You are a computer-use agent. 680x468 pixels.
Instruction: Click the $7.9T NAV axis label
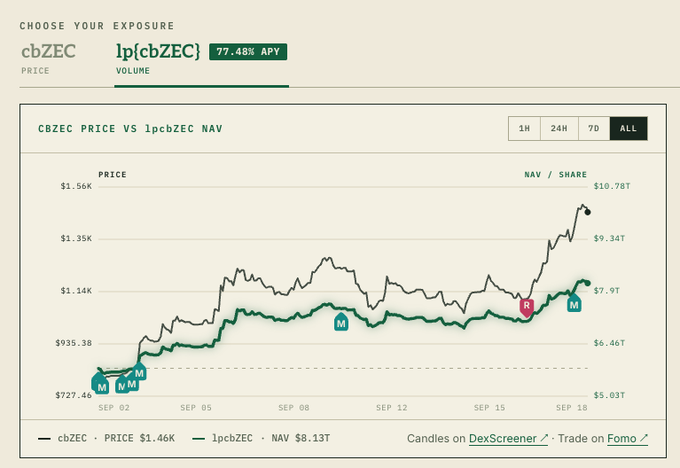coord(607,291)
